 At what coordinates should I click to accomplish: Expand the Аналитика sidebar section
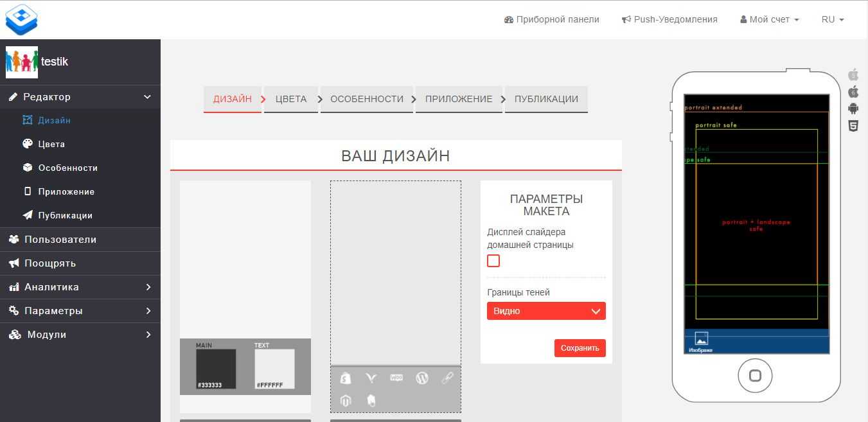coord(80,287)
